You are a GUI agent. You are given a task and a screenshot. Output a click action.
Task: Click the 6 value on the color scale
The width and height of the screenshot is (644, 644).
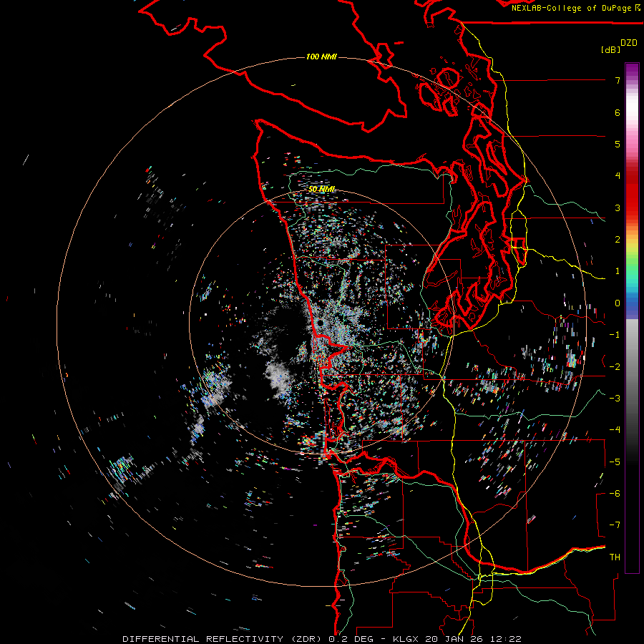(x=618, y=112)
